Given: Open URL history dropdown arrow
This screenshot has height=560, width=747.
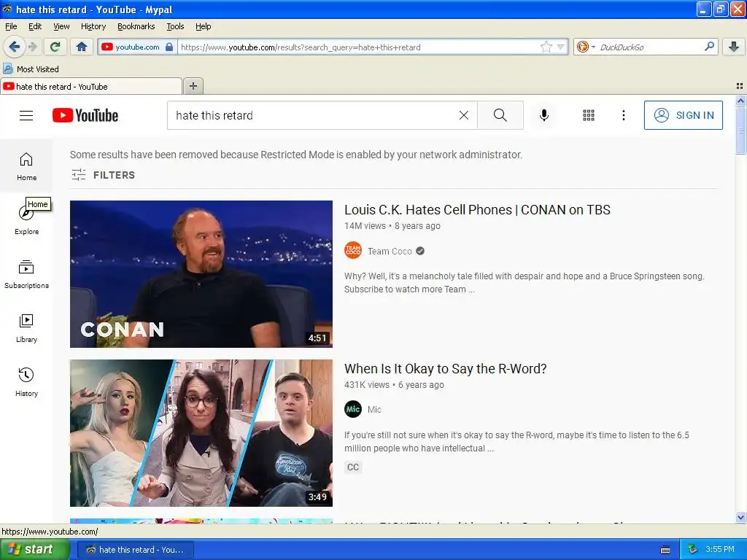Looking at the screenshot, I should click(561, 47).
